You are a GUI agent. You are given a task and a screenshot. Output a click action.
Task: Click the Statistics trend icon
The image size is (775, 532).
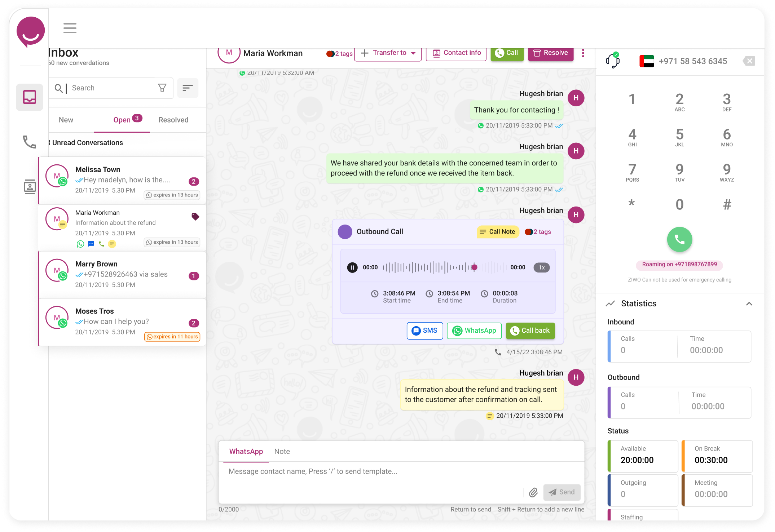point(610,303)
